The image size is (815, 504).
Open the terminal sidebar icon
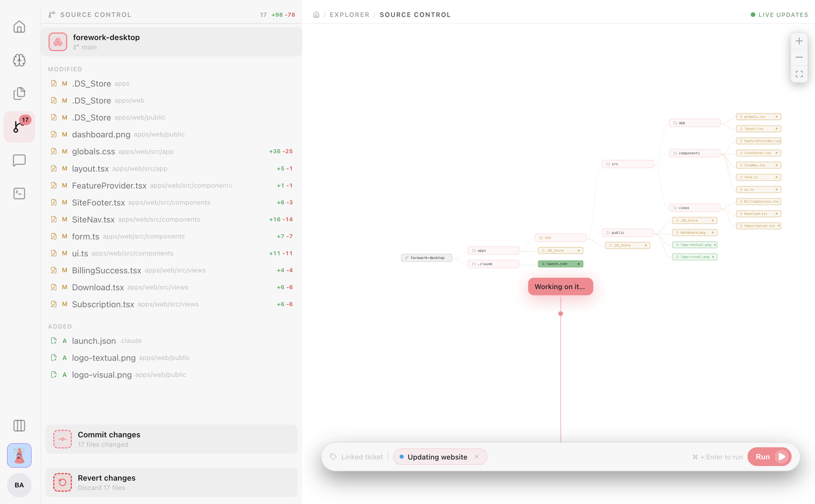(19, 194)
